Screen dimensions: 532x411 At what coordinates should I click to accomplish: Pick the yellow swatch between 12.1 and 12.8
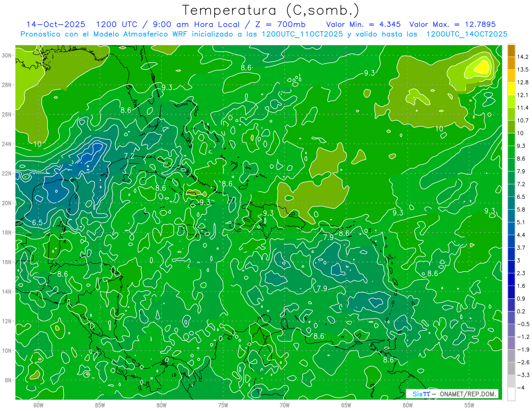511,89
